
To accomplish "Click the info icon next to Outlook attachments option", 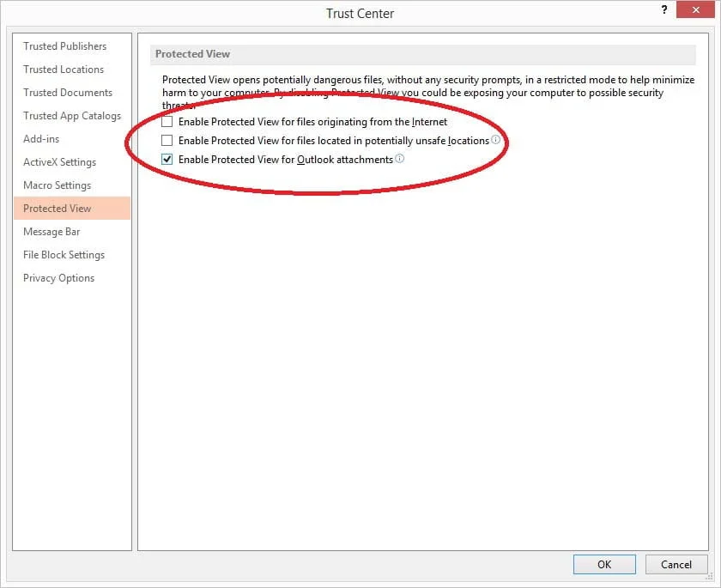I will (399, 158).
